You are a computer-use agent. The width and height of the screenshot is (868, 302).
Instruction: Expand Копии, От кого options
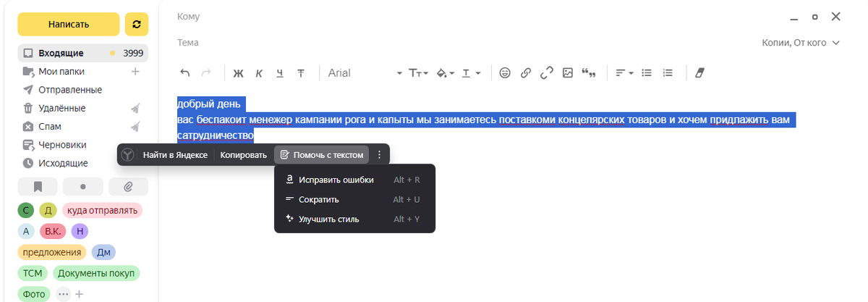[801, 43]
